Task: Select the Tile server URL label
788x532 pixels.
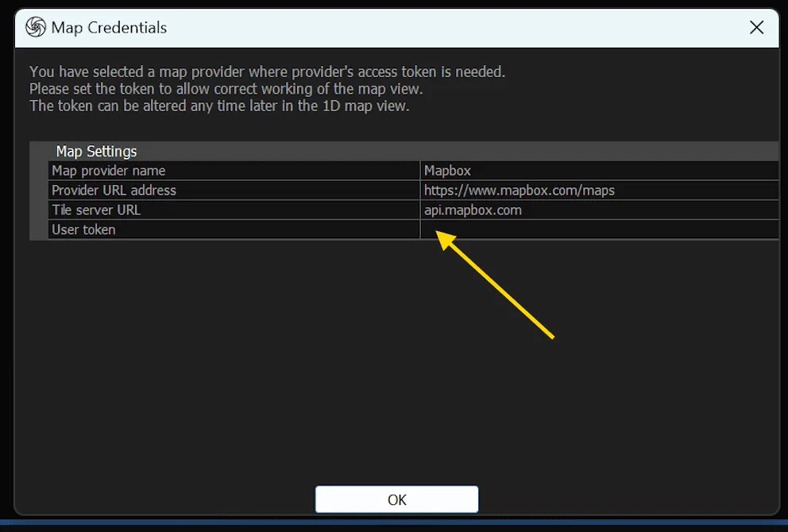Action: 96,210
